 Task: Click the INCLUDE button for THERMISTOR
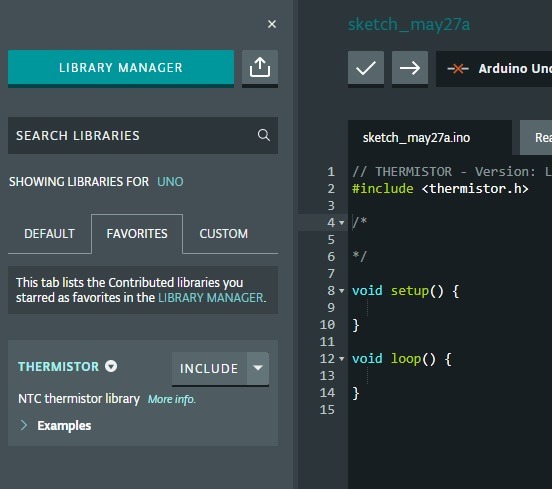coord(209,369)
